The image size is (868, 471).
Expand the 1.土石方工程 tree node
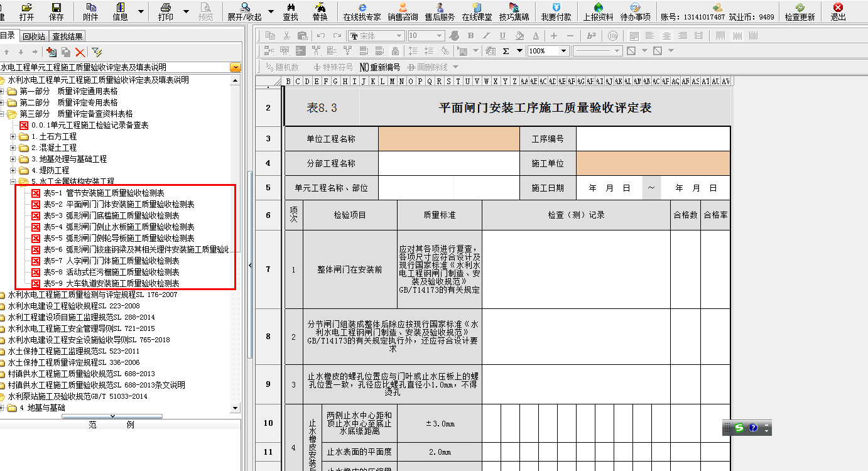(14, 137)
